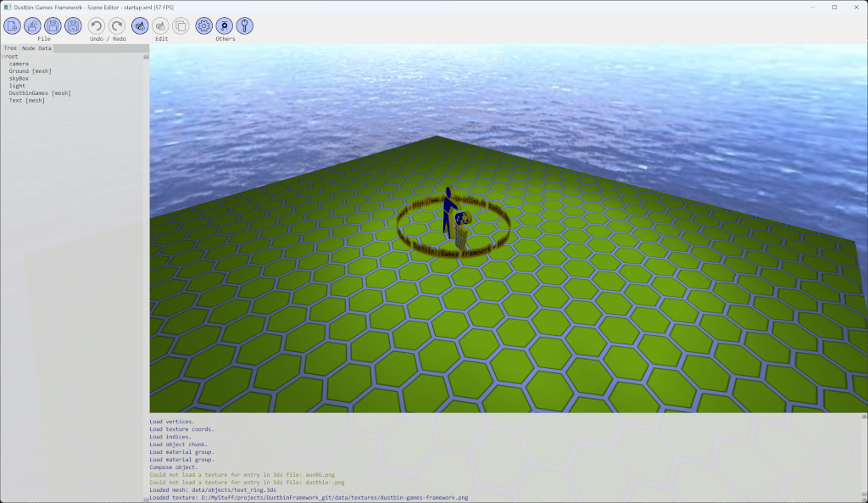Select the camera node
The width and height of the screenshot is (868, 503).
(x=19, y=64)
